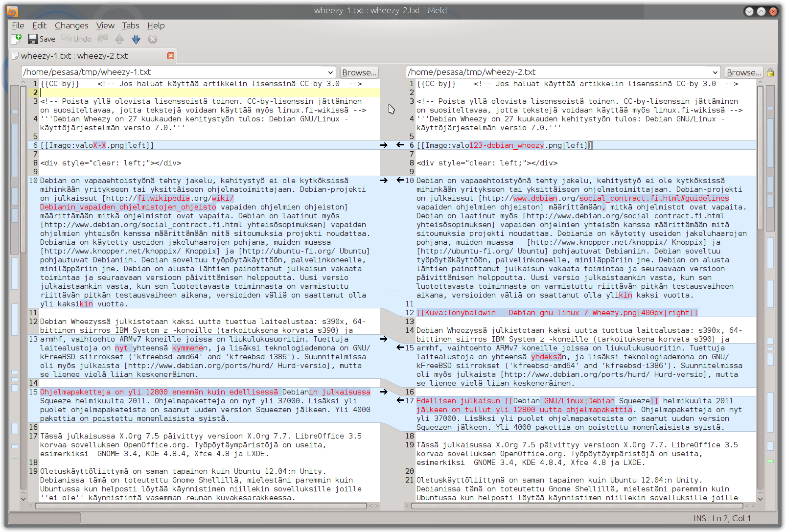
Task: Browse for the right file
Action: [744, 72]
